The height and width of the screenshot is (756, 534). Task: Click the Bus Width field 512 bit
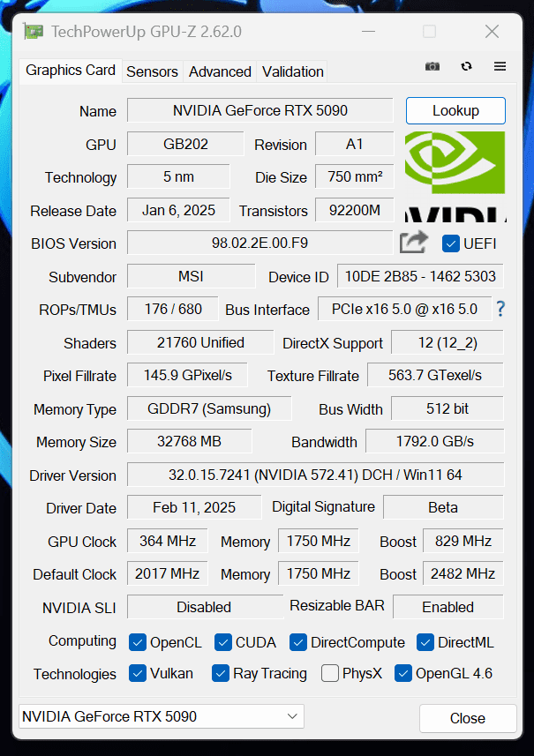[448, 408]
